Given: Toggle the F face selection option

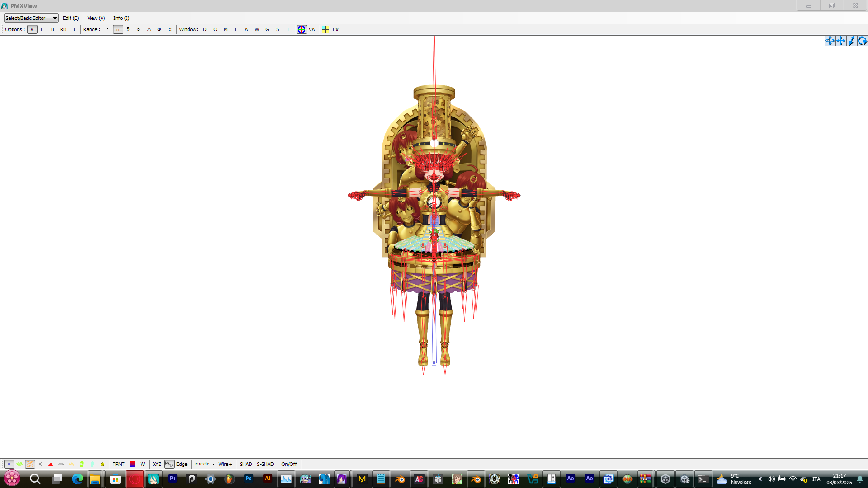Looking at the screenshot, I should 42,29.
